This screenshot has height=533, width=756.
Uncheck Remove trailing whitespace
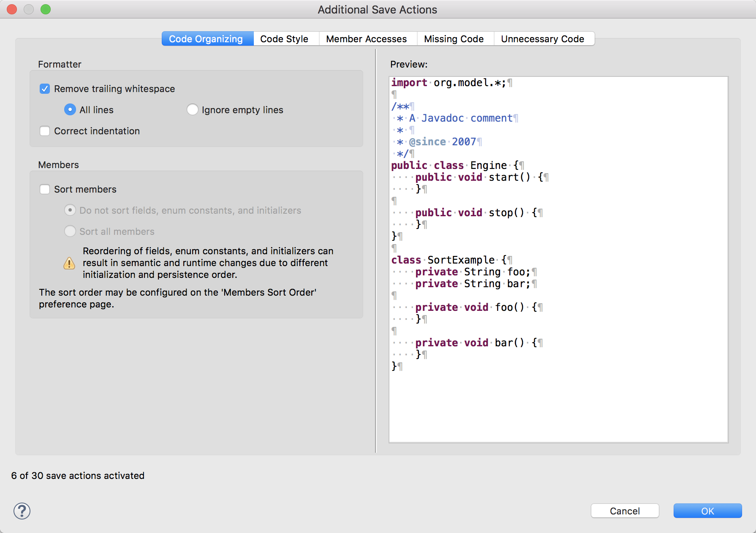tap(45, 89)
